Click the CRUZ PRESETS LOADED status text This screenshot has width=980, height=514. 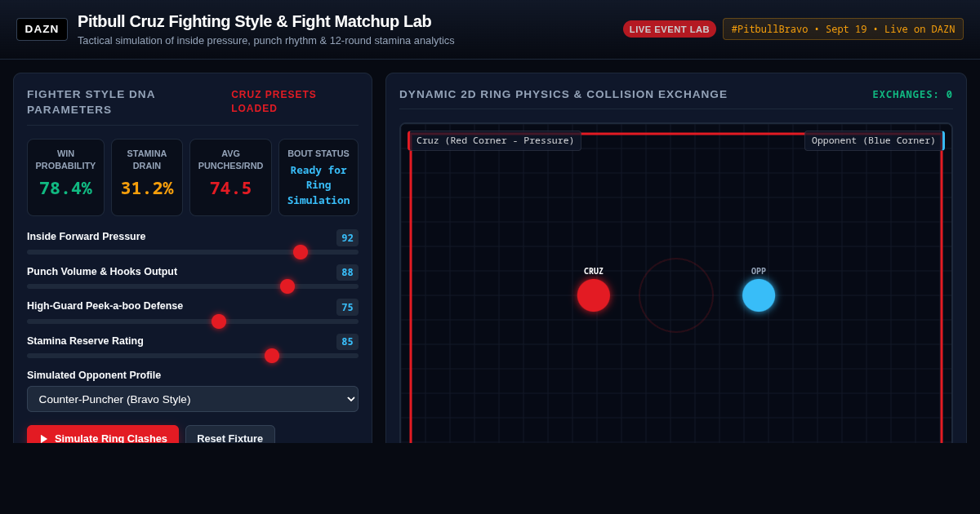(274, 102)
